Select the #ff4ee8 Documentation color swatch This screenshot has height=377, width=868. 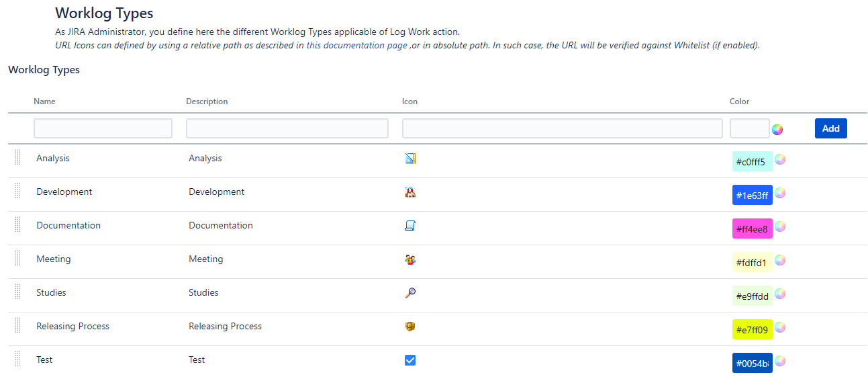pyautogui.click(x=752, y=228)
